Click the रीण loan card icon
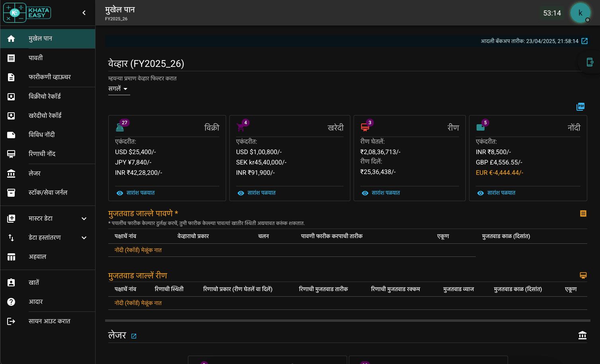The width and height of the screenshot is (600, 364). click(x=365, y=127)
